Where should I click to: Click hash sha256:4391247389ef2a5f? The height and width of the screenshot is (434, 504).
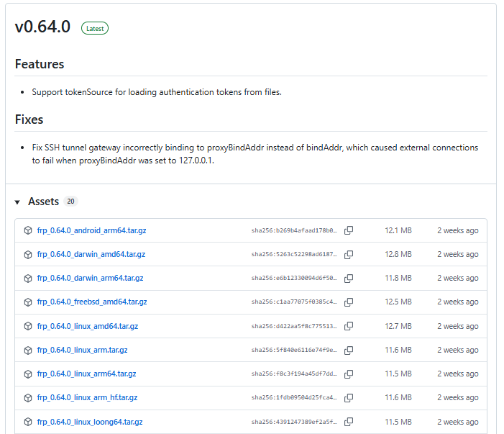[294, 422]
